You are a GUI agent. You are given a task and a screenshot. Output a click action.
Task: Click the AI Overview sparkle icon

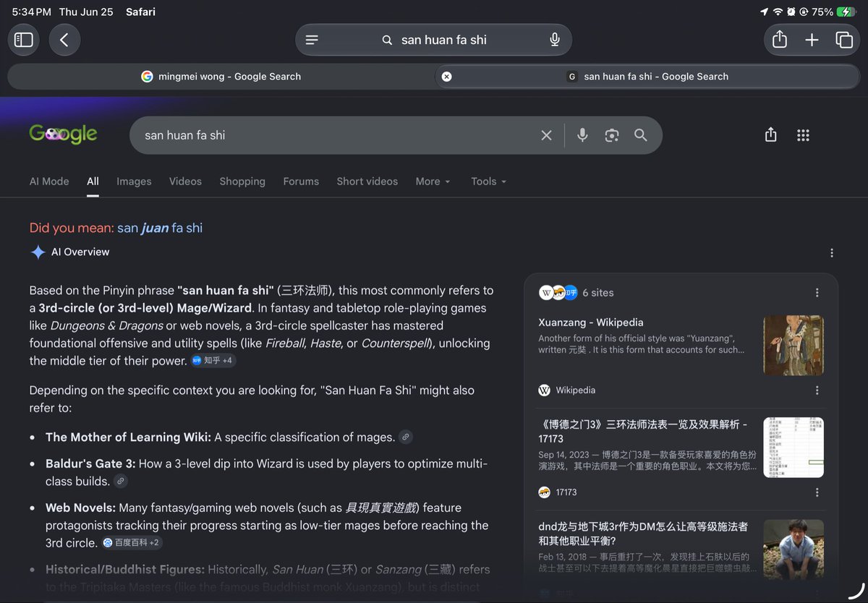(38, 252)
